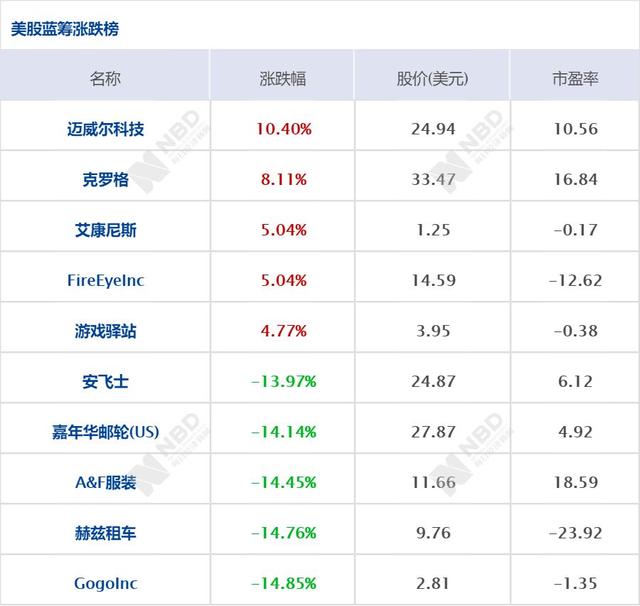Screen dimensions: 640x606
Task: Click the 10.40% gain value
Action: click(x=284, y=129)
